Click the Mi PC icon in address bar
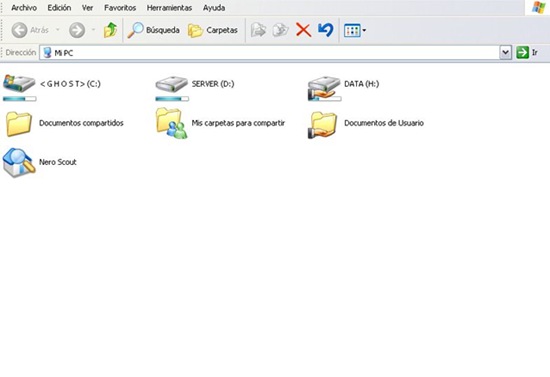 tap(47, 53)
